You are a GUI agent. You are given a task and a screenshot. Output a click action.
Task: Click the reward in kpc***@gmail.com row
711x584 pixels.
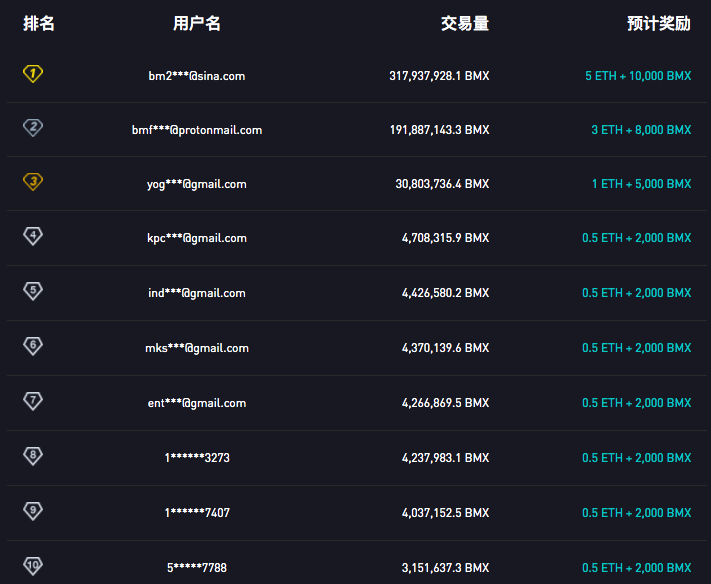pos(637,238)
